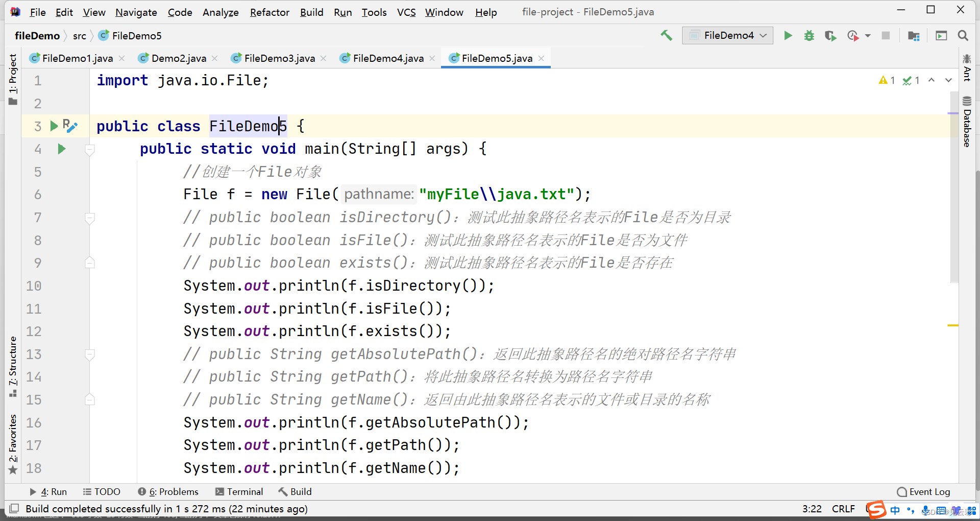Click the fold end marker at line 15
980x521 pixels.
pyautogui.click(x=90, y=399)
